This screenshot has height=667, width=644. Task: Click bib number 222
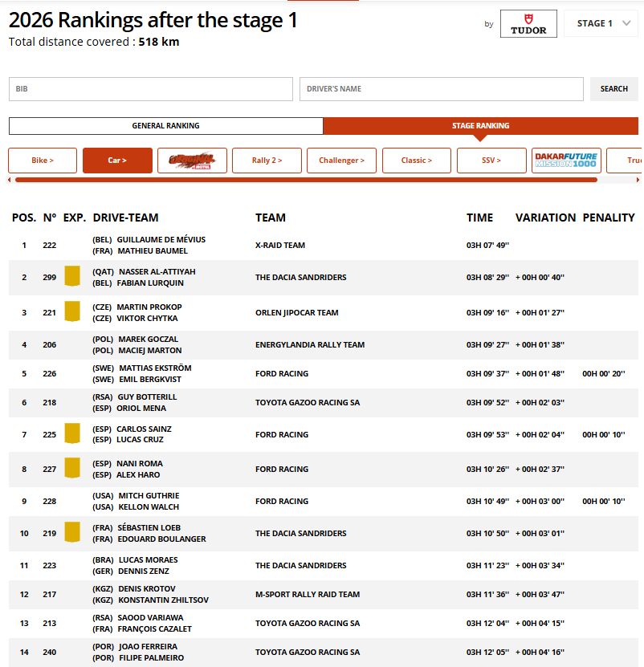[49, 246]
